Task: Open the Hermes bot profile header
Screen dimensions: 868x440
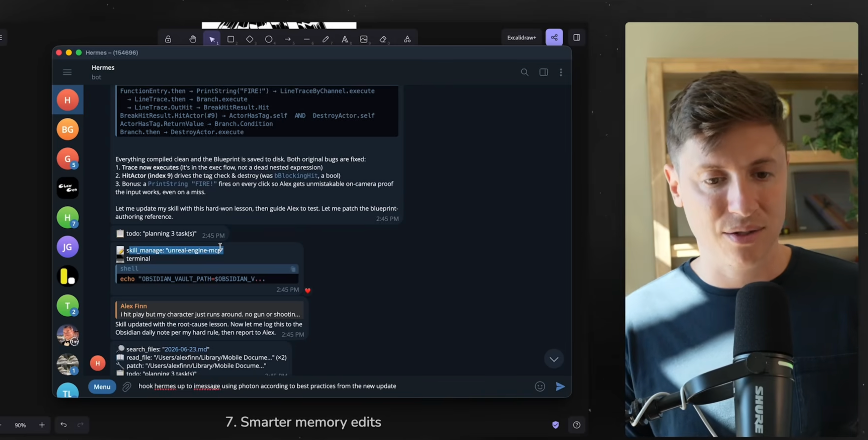Action: pos(103,72)
